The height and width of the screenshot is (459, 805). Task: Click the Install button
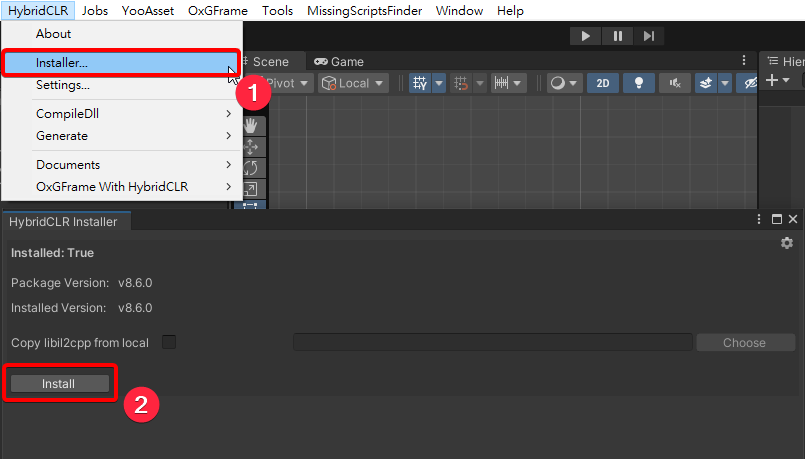59,383
